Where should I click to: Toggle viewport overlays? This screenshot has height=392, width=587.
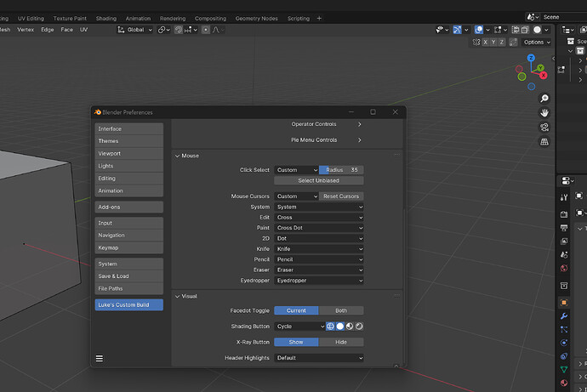[478, 30]
